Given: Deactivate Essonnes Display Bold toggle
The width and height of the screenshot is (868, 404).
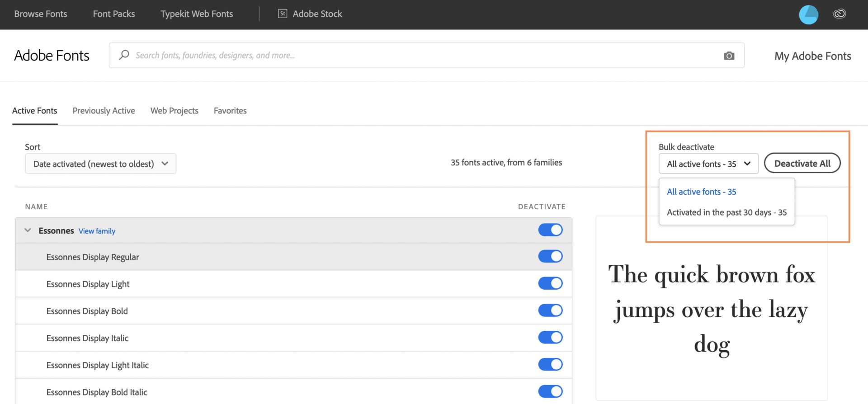Looking at the screenshot, I should pyautogui.click(x=550, y=310).
